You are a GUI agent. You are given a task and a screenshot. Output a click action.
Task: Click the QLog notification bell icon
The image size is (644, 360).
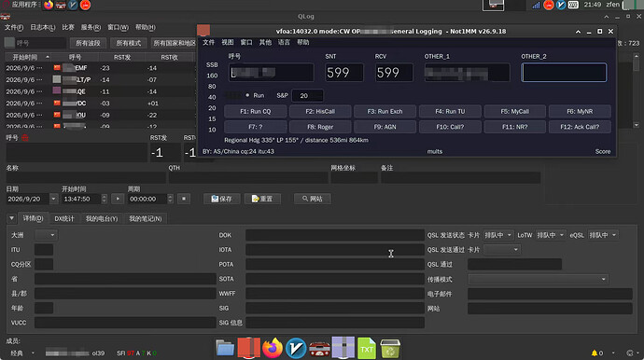point(594,353)
